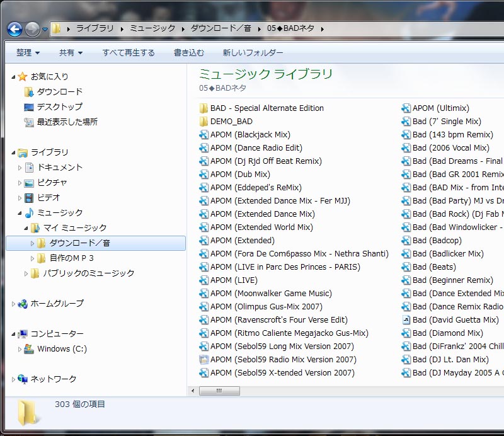The height and width of the screenshot is (436, 504).
Task: Open dropdown arrow after ライブラリ breadcrumb
Action: [x=122, y=29]
